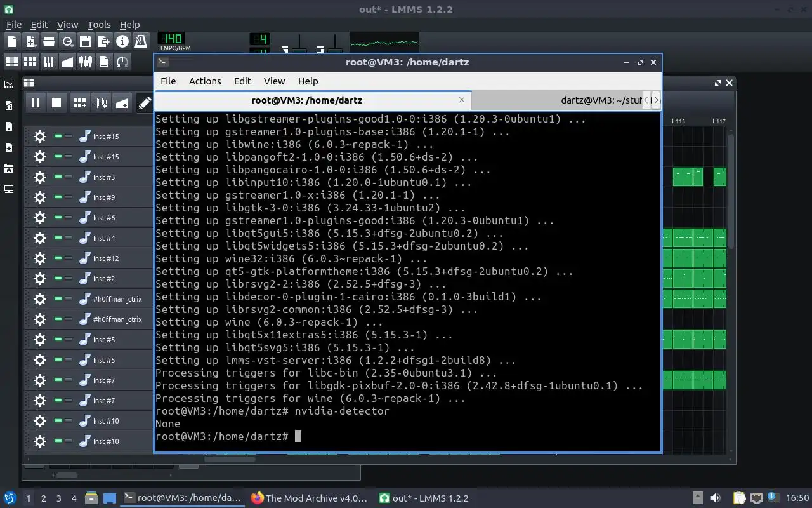
Task: Export the current project icon
Action: tap(103, 41)
